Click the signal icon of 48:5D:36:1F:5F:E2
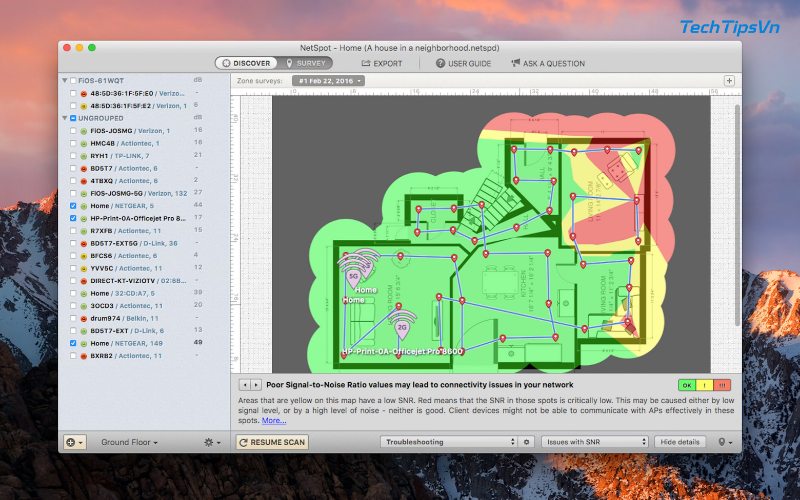The height and width of the screenshot is (500, 800). click(84, 106)
